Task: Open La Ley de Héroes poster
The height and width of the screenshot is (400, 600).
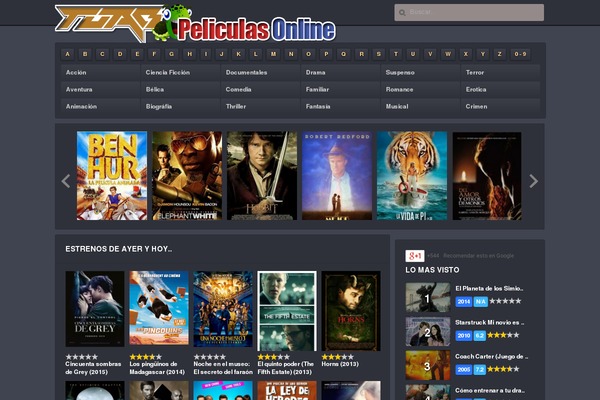Action: [287, 390]
